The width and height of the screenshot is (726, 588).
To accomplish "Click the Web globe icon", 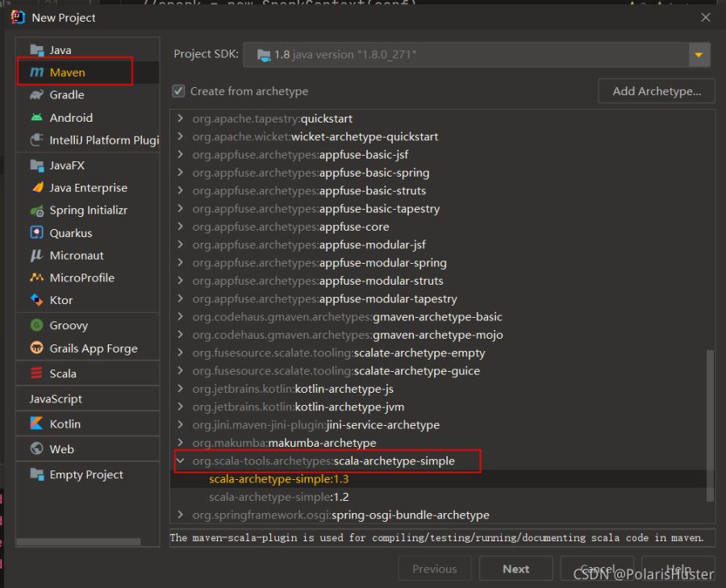I will [36, 448].
